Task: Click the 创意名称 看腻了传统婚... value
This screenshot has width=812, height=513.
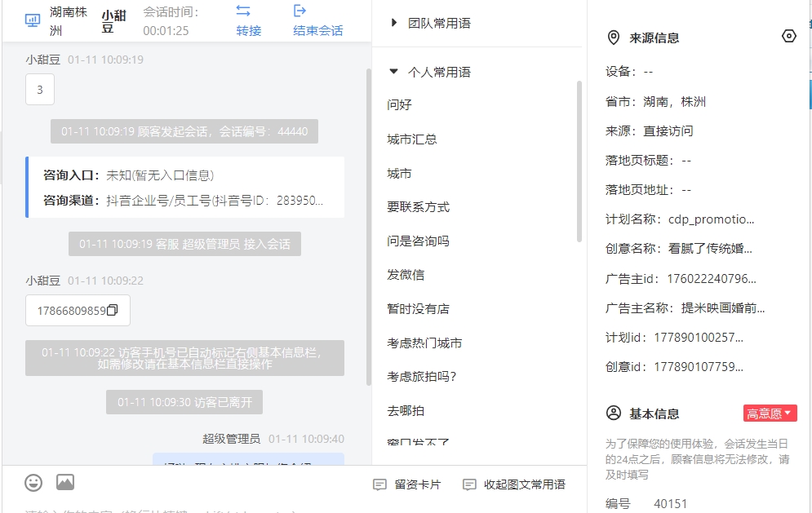Action: (710, 249)
